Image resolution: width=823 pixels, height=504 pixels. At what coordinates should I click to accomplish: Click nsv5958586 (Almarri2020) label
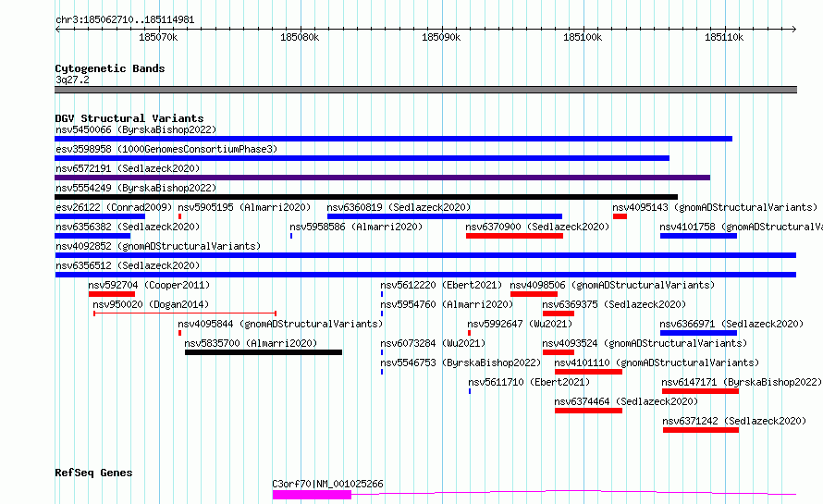pos(356,227)
